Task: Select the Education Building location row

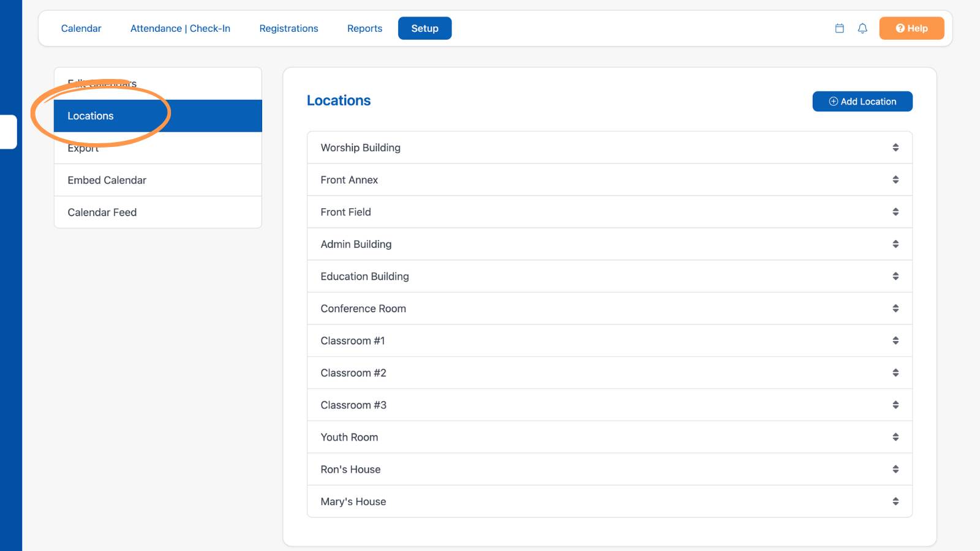Action: click(x=609, y=276)
